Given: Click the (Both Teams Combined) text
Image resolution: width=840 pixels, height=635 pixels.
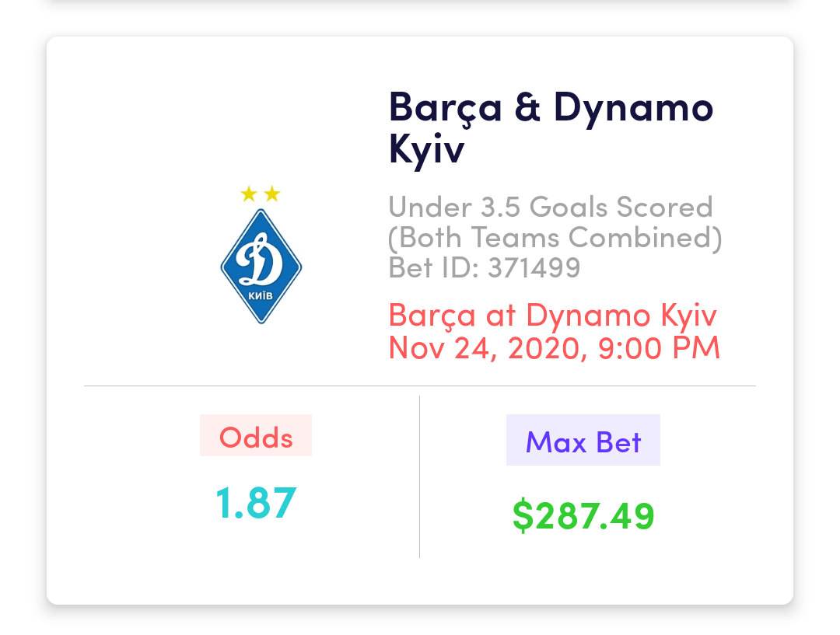Looking at the screenshot, I should (555, 237).
